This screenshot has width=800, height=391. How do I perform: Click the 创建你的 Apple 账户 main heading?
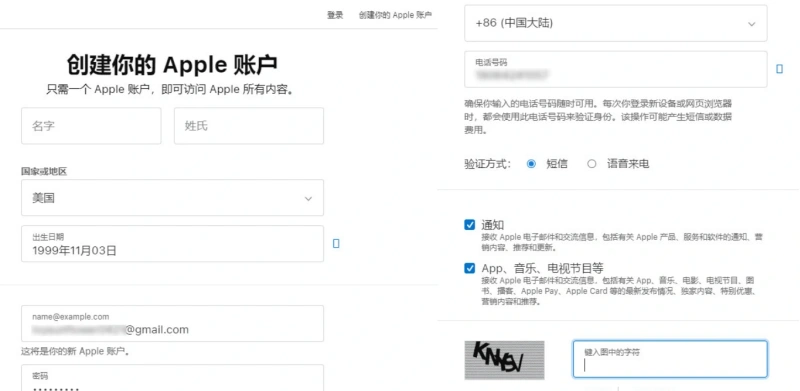172,65
